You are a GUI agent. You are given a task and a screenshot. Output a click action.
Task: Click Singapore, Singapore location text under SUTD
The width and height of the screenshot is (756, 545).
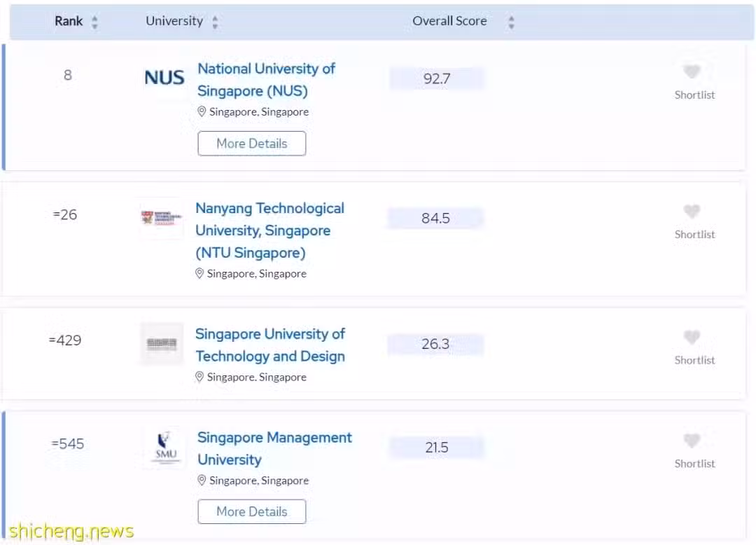[x=256, y=377]
